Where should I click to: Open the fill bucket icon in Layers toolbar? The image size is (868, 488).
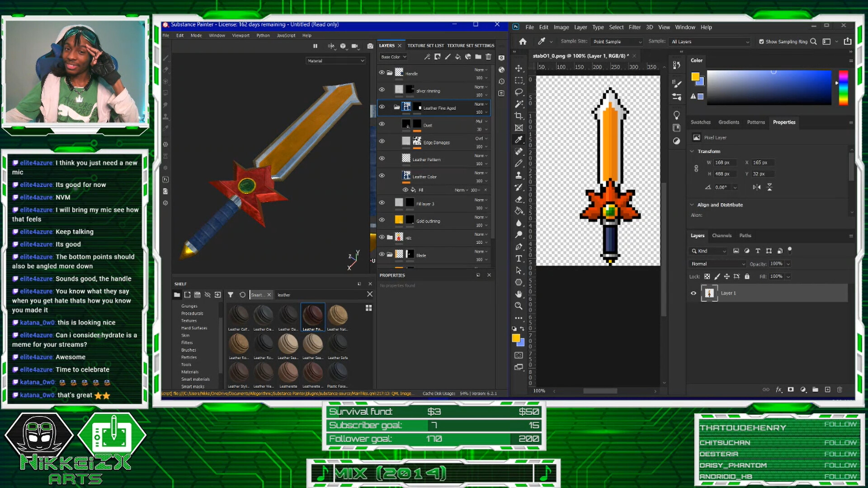click(458, 56)
